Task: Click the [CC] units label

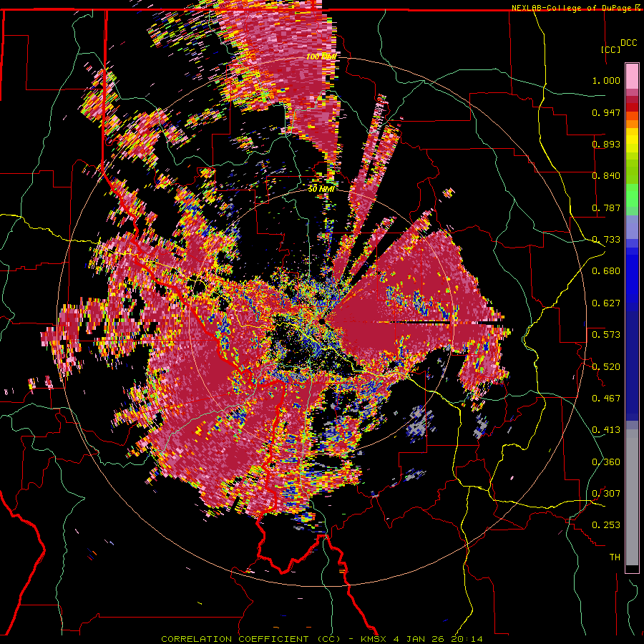Action: point(611,49)
